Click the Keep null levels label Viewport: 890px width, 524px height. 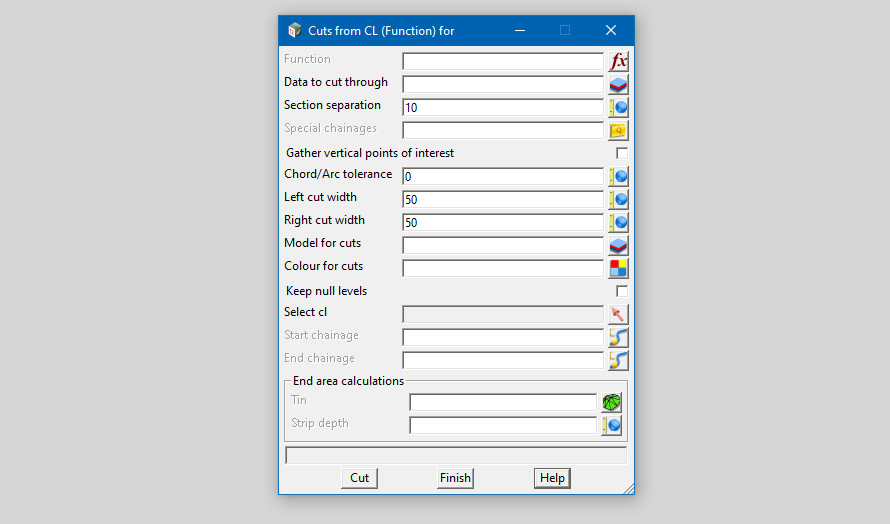(326, 291)
